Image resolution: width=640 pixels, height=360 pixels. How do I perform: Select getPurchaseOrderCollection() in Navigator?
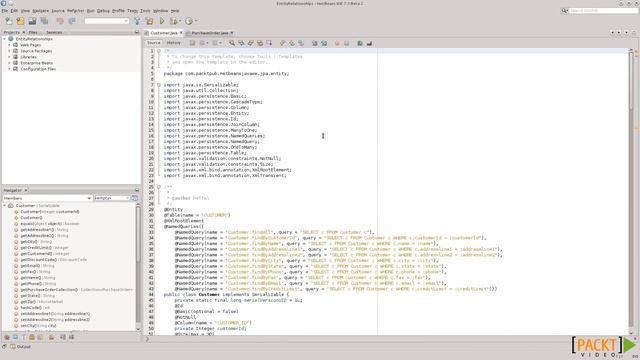[49, 290]
